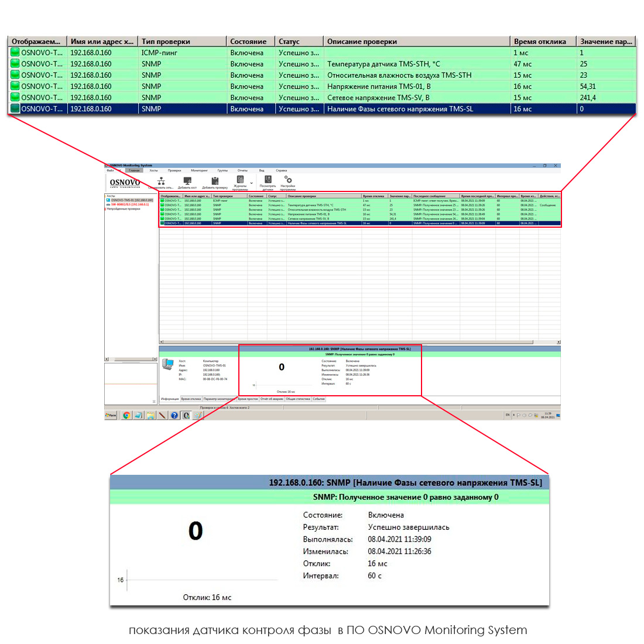The height and width of the screenshot is (644, 644).
Task: Open the Мониторинг menu
Action: (x=199, y=170)
